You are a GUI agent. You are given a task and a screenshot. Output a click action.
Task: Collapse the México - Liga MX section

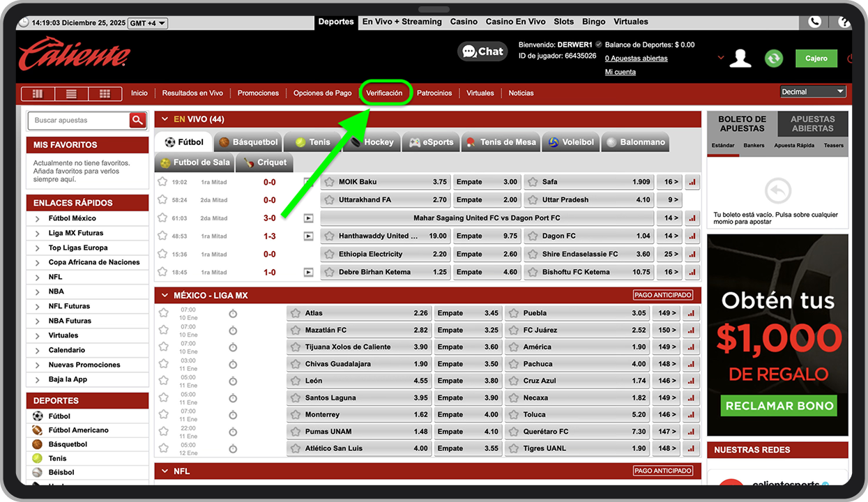165,296
